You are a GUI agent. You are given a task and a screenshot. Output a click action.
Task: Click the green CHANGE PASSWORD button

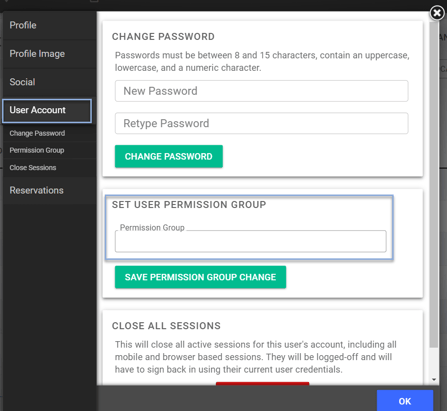169,156
